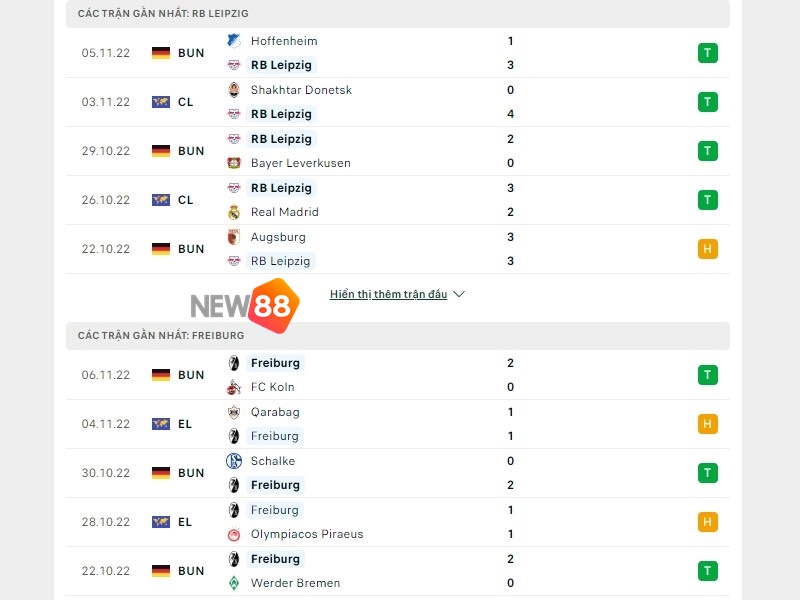The width and height of the screenshot is (800, 600).
Task: Click the green T badge for Hoffenheim match
Action: pyautogui.click(x=708, y=53)
